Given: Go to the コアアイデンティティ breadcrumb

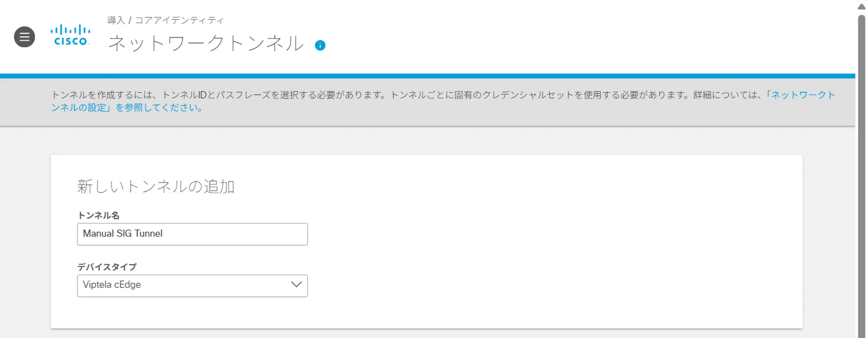Looking at the screenshot, I should coord(179,21).
